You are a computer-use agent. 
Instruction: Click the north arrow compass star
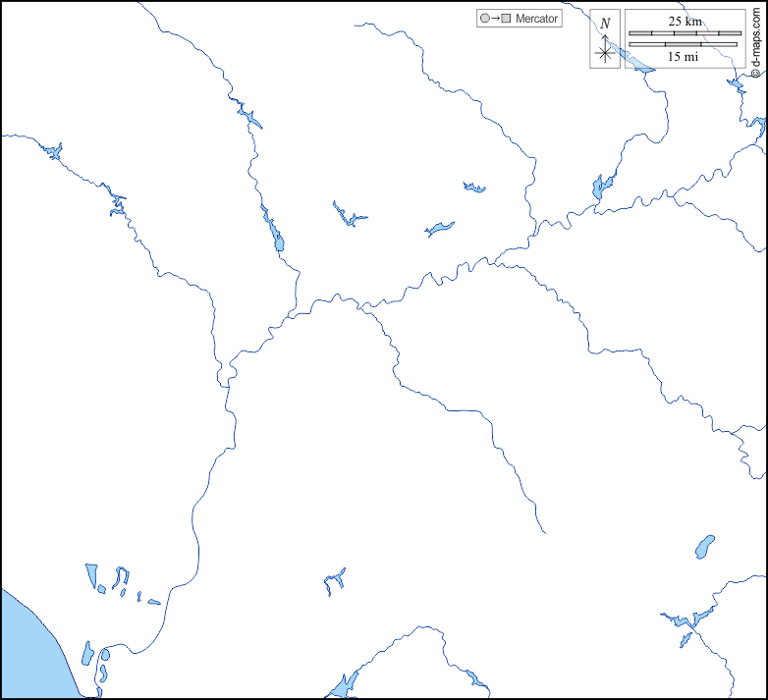click(x=605, y=53)
